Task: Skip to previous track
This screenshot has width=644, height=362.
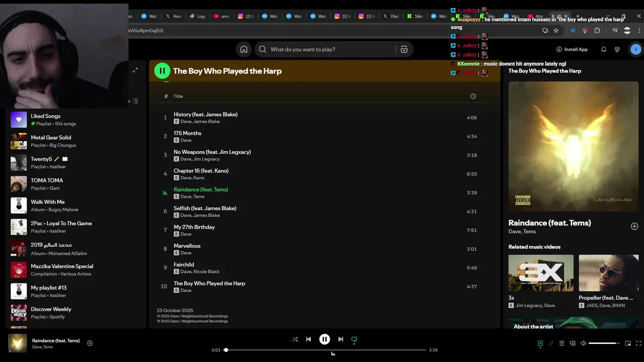Action: (308, 339)
